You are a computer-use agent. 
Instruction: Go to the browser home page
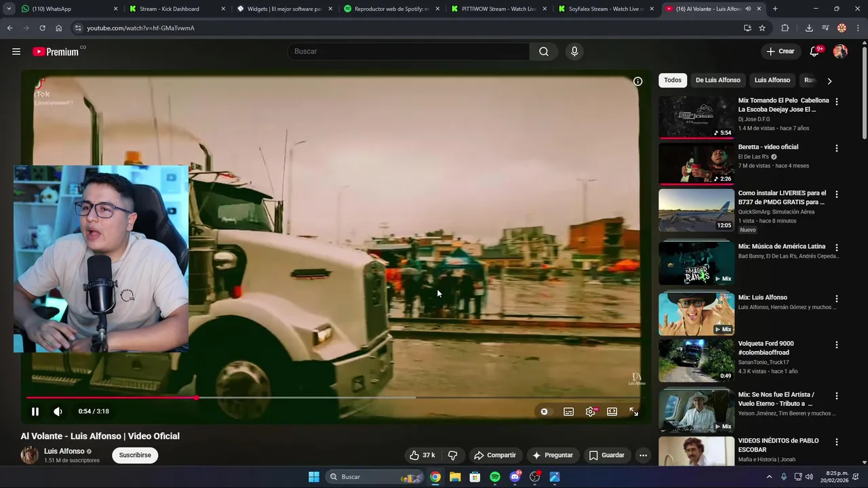click(x=59, y=28)
